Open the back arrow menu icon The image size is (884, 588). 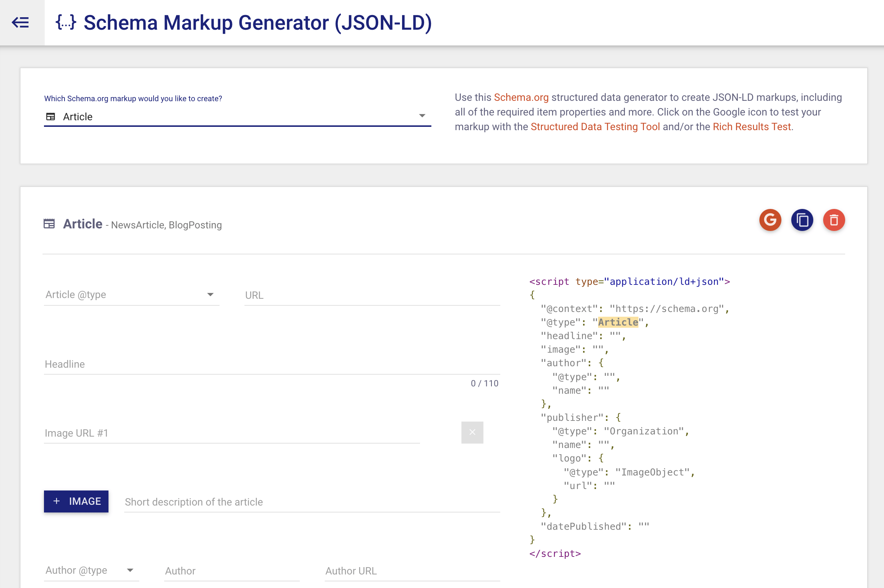21,22
